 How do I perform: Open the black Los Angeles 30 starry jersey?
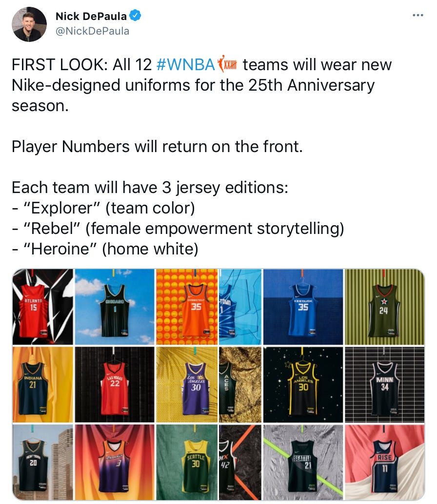pyautogui.click(x=303, y=385)
